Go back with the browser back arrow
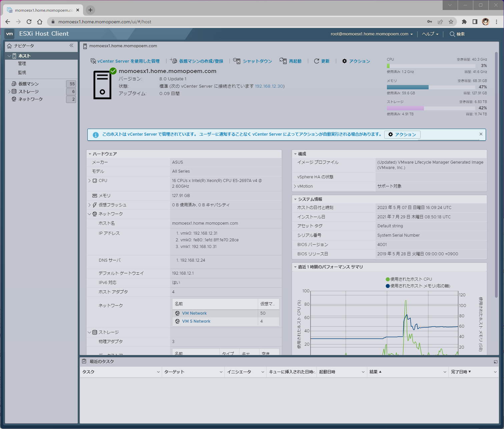 point(8,22)
